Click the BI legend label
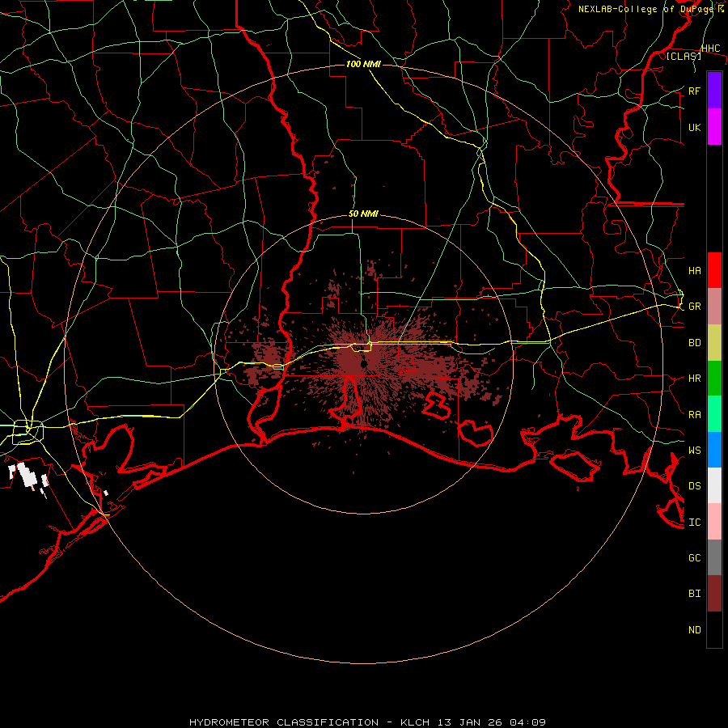The height and width of the screenshot is (728, 728). [694, 594]
